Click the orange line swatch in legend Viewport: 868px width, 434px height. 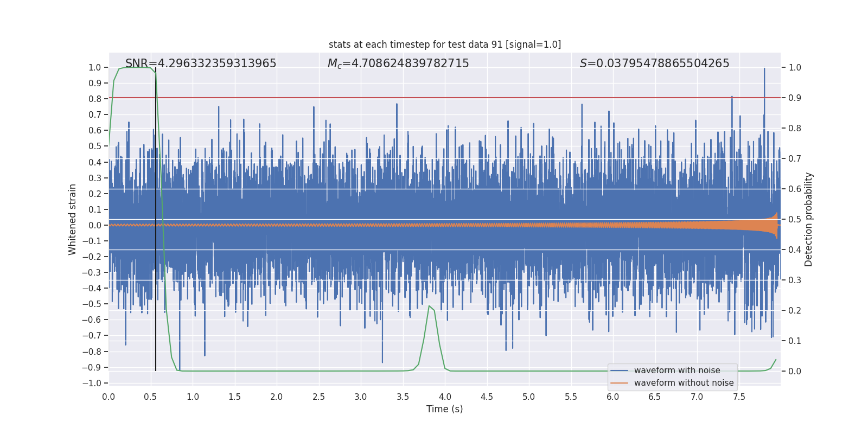(x=619, y=383)
